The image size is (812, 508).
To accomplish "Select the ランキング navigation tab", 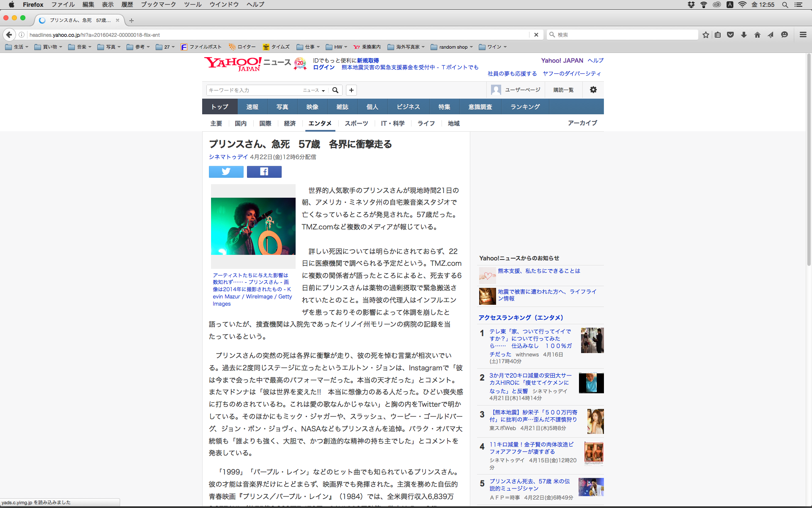I will 525,107.
